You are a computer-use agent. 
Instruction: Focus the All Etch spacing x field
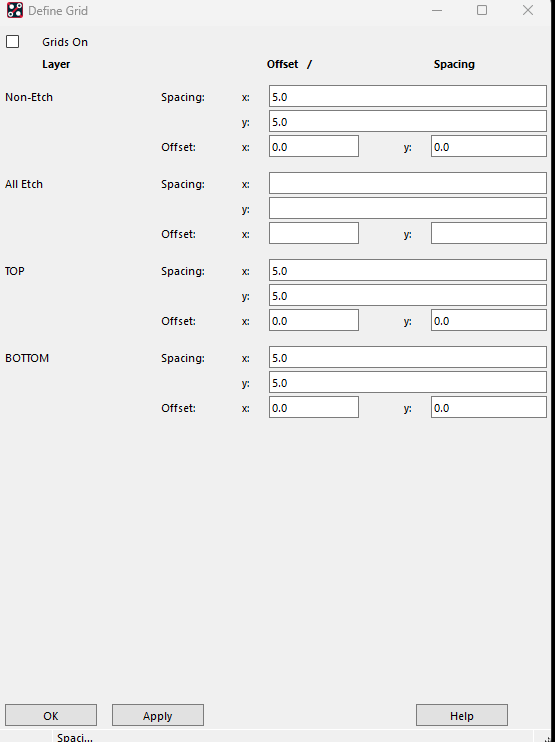(x=408, y=184)
